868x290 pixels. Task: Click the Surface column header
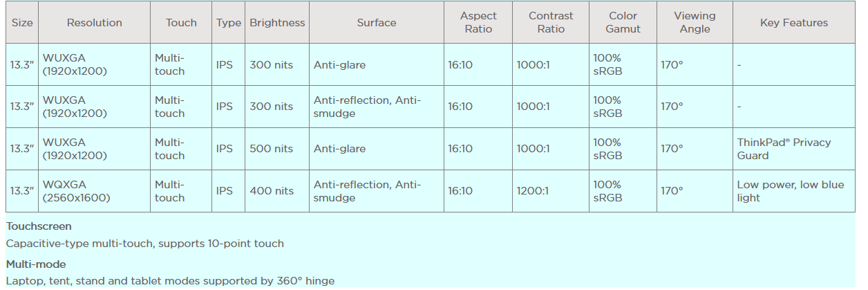coord(377,23)
